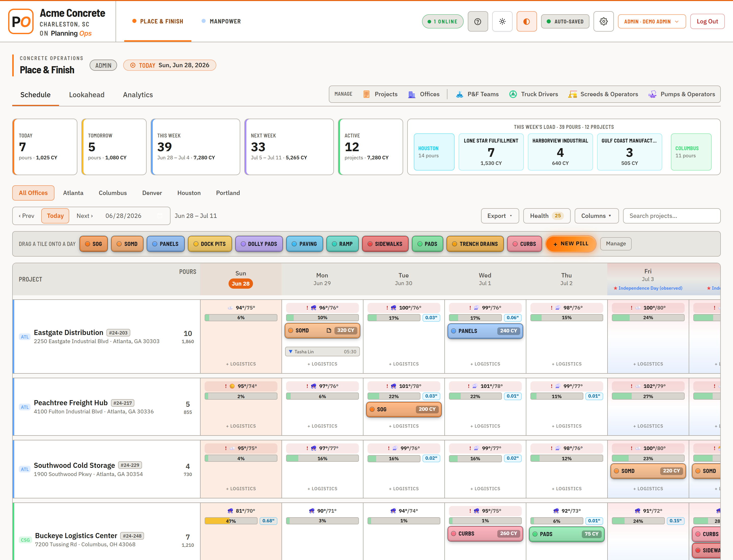Open Screeds & Operators icon
The image size is (733, 560).
572,94
